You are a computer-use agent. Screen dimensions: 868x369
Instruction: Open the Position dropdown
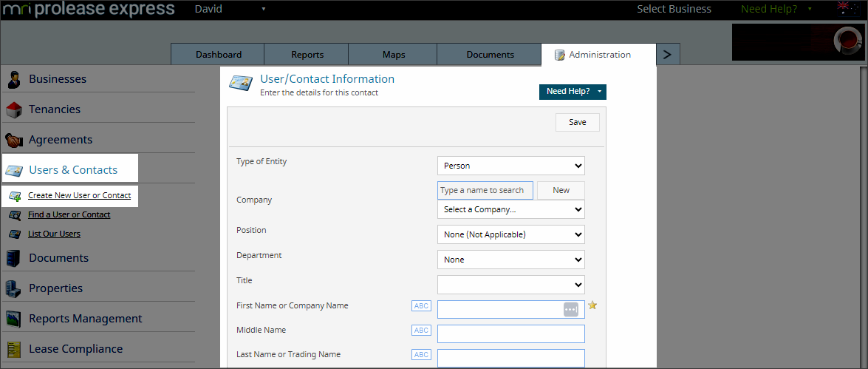[511, 234]
